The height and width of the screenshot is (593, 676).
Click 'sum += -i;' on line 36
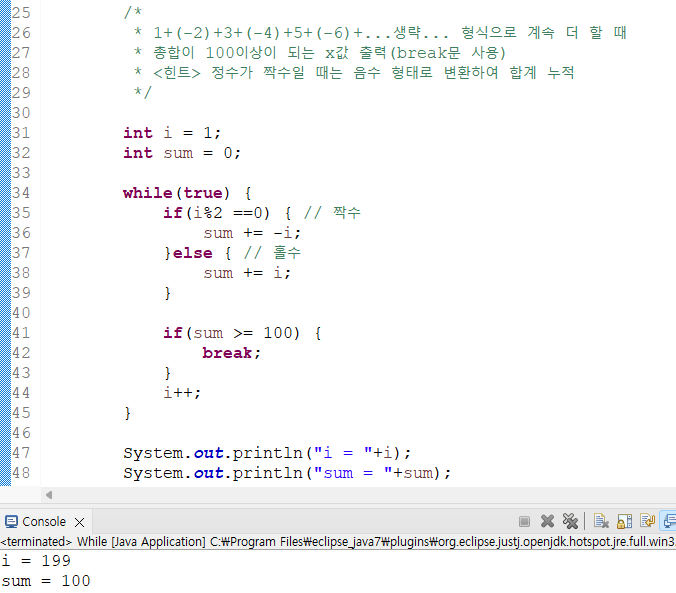[252, 233]
